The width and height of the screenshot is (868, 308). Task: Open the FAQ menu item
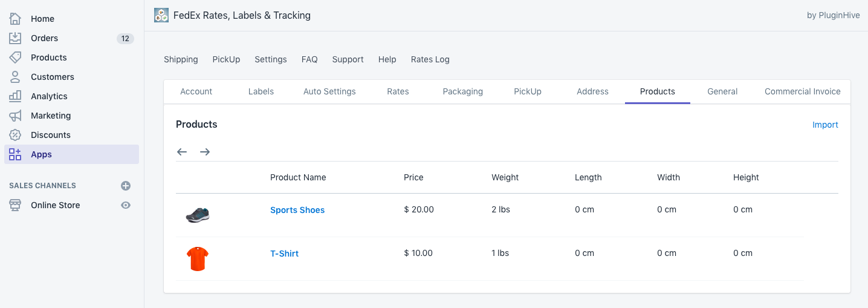click(x=309, y=59)
